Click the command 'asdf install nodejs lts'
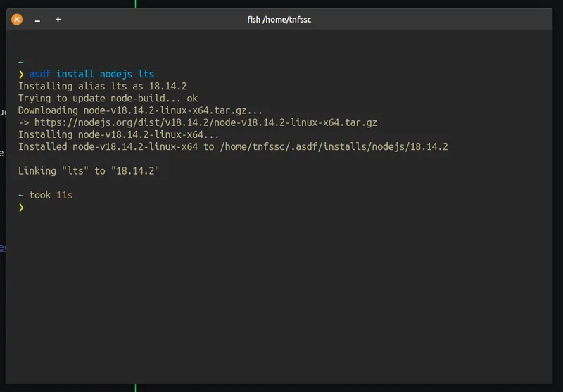 (x=91, y=74)
